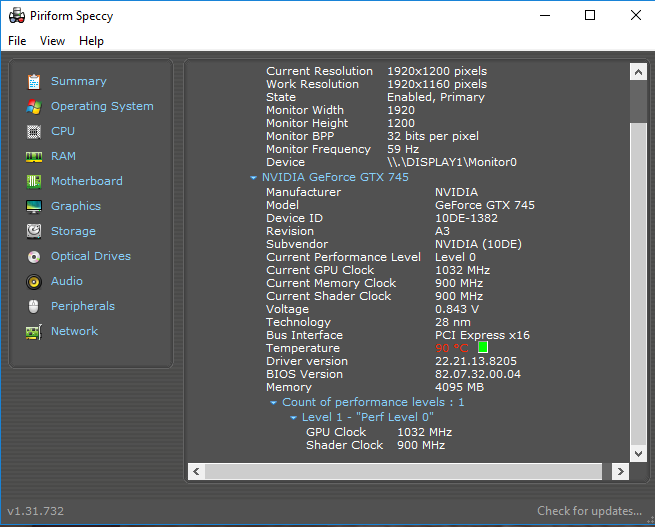This screenshot has width=655, height=527.
Task: Collapse the Level 1 Perf Level 0 node
Action: (293, 418)
